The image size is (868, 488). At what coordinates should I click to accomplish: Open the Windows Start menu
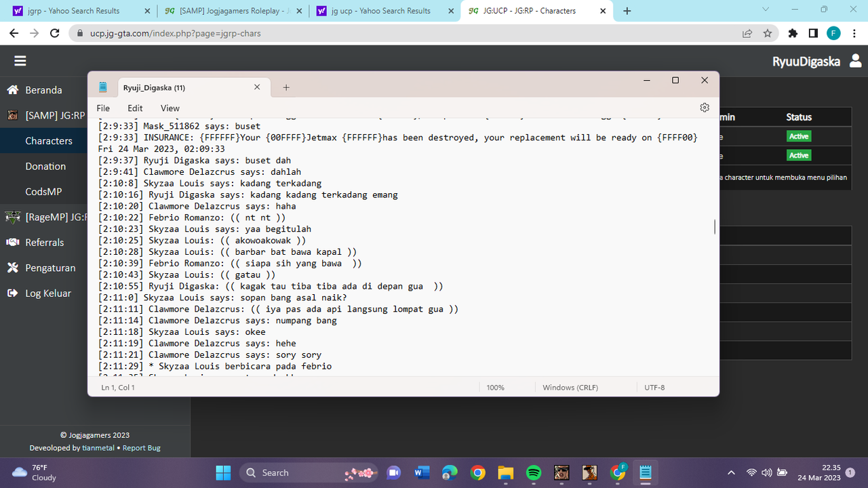tap(223, 472)
